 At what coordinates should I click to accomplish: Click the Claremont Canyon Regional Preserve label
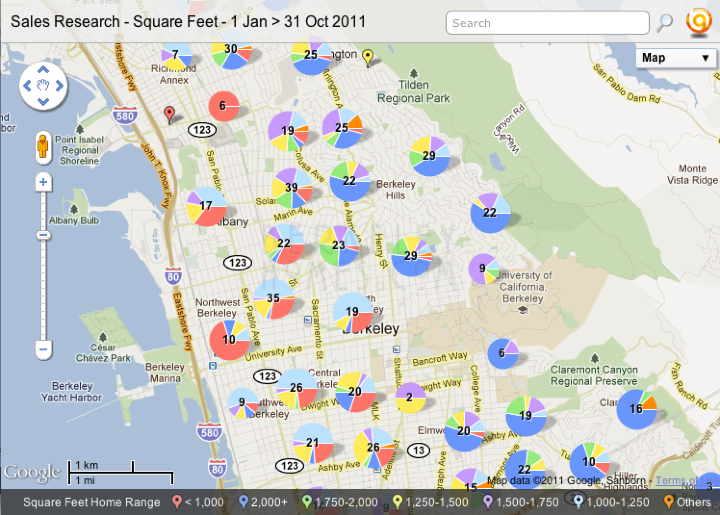pyautogui.click(x=594, y=375)
